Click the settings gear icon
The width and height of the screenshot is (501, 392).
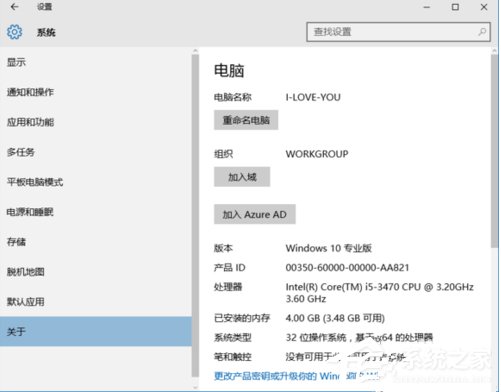point(14,32)
